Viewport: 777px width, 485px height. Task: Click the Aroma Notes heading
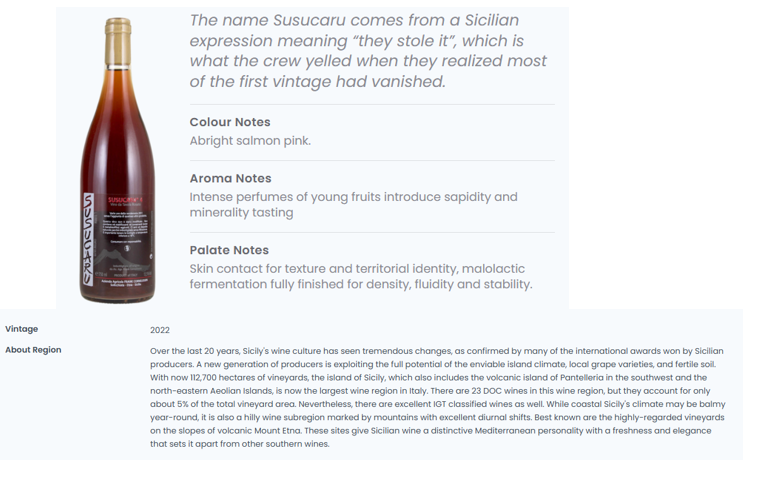230,178
